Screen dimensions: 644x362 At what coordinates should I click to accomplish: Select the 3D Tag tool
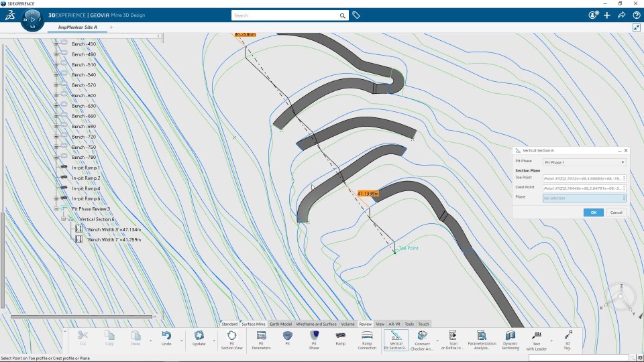coord(568,340)
